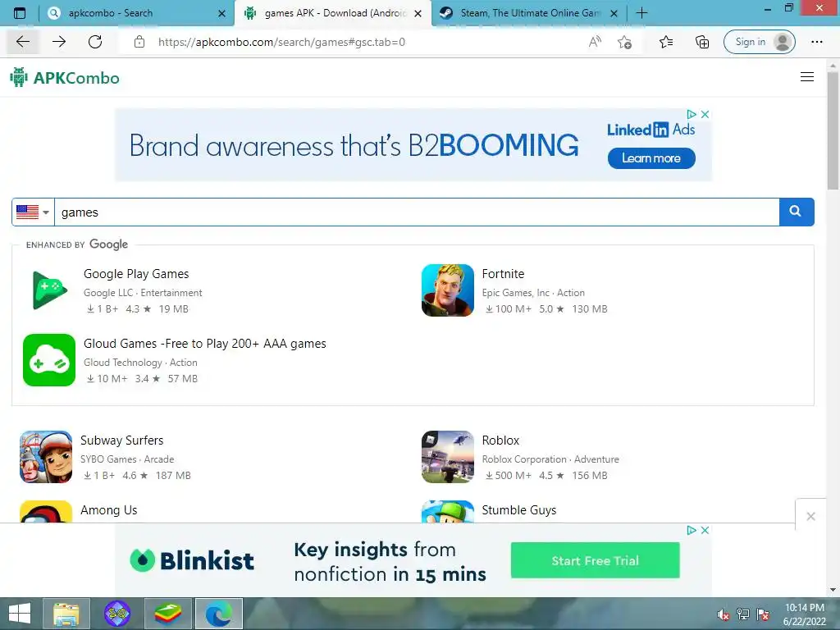
Task: Open browser Settings and more menu
Action: 816,42
